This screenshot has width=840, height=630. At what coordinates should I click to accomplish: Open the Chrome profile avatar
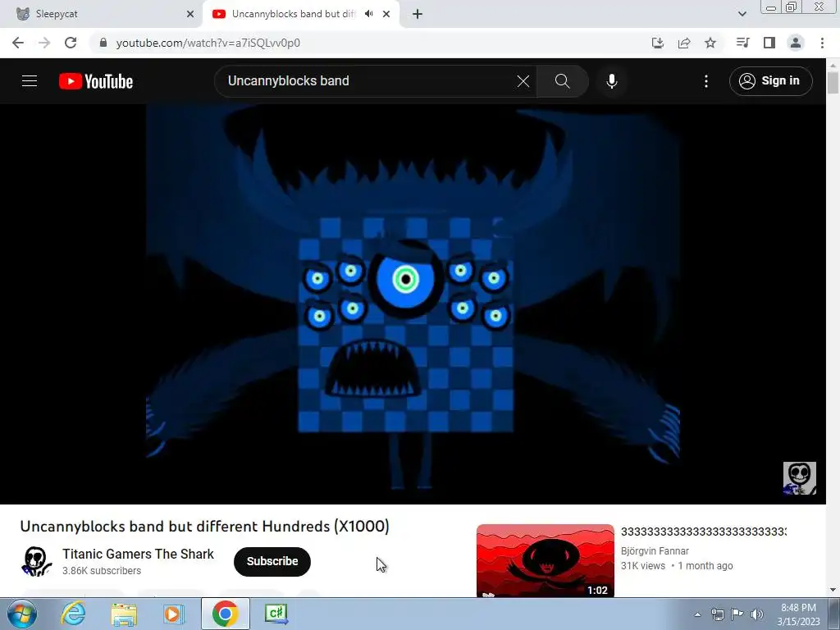point(796,43)
